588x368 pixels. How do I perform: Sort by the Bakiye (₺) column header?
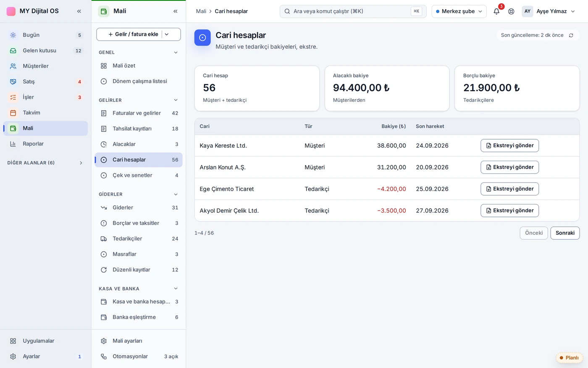click(394, 126)
